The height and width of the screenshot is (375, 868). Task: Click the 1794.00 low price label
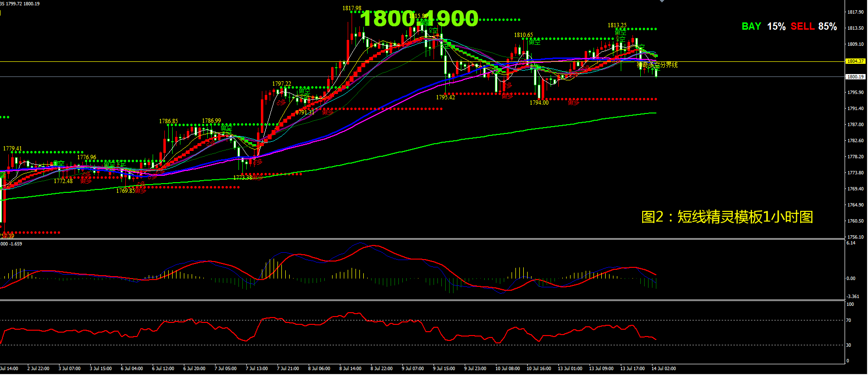tap(539, 103)
